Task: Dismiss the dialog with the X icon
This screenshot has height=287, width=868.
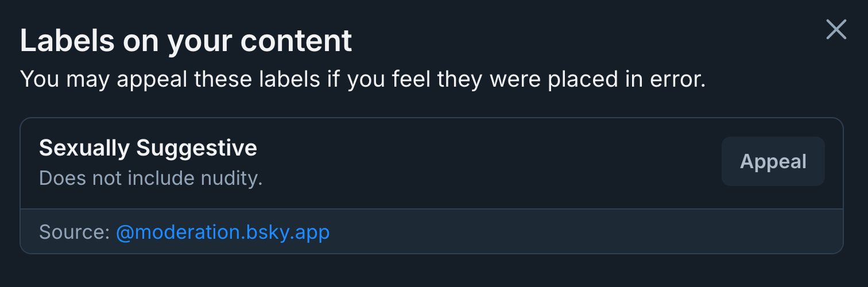Action: point(836,29)
